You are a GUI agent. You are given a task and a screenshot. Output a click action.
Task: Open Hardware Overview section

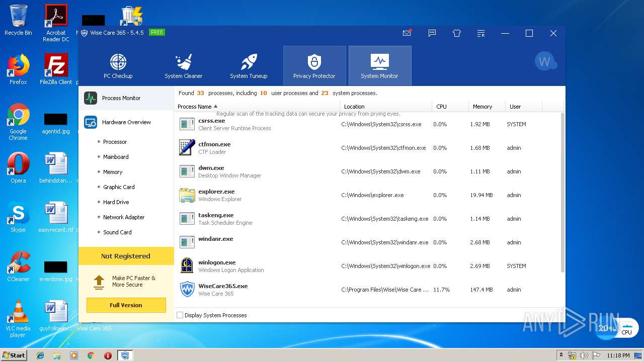point(126,122)
